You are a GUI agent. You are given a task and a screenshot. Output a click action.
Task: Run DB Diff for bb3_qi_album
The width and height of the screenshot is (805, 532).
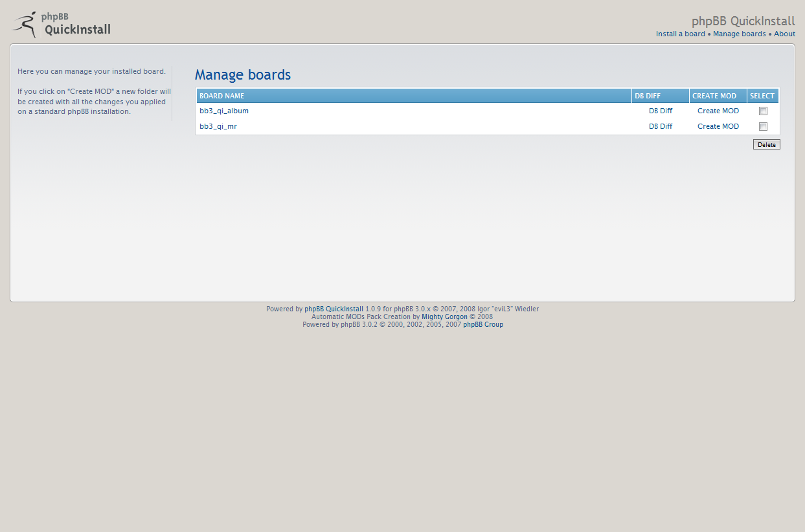point(661,111)
